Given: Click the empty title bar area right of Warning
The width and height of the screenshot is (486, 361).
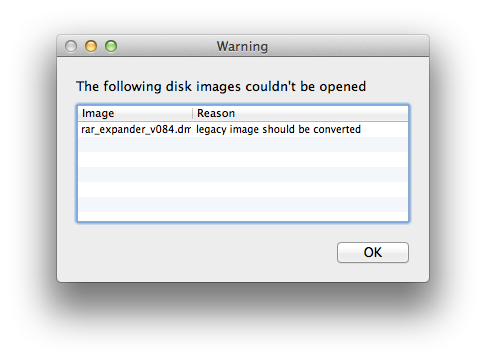Looking at the screenshot, I should tap(347, 46).
